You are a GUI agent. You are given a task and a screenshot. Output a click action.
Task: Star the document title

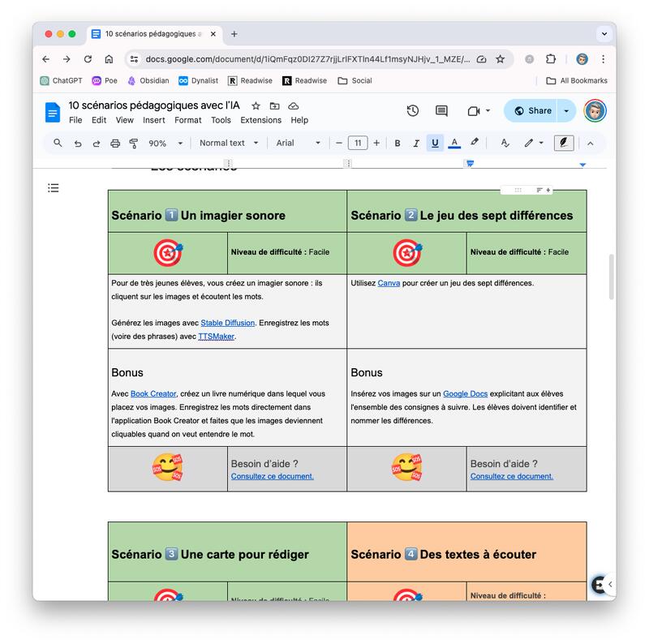256,106
